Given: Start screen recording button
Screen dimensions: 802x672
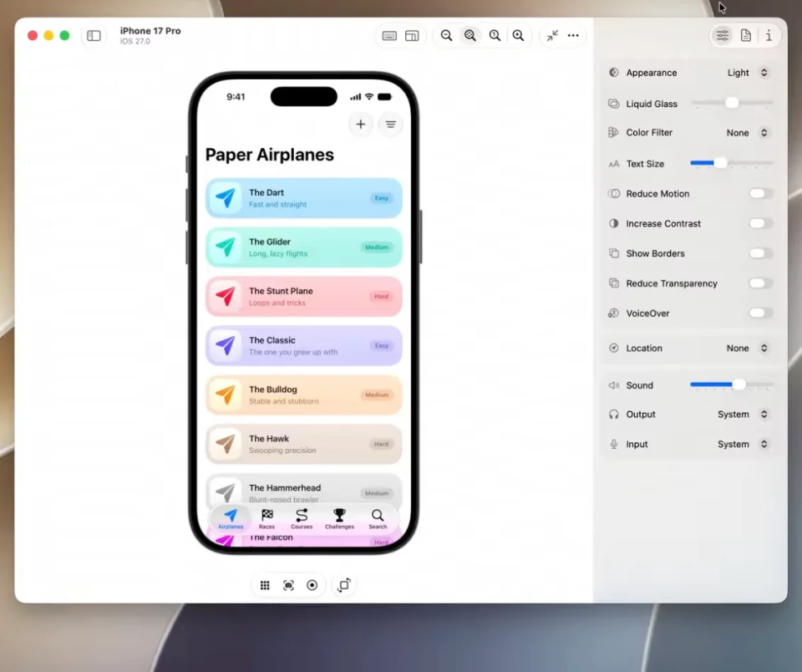Looking at the screenshot, I should click(x=312, y=585).
